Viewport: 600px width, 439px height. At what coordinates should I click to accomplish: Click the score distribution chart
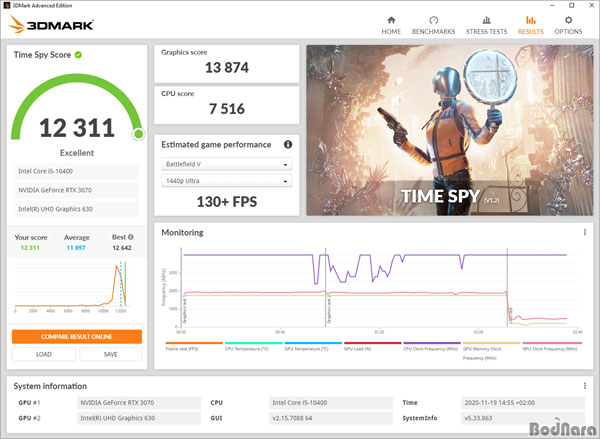tap(71, 287)
